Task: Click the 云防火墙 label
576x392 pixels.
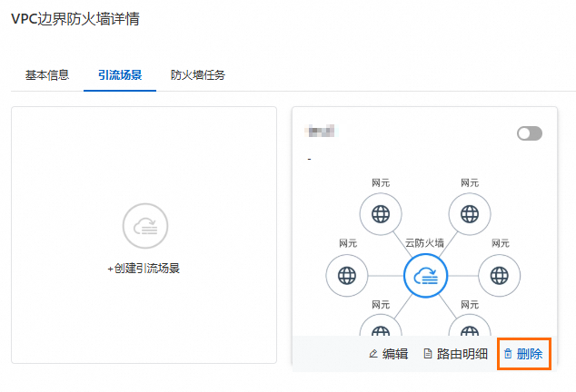Action: coord(424,243)
